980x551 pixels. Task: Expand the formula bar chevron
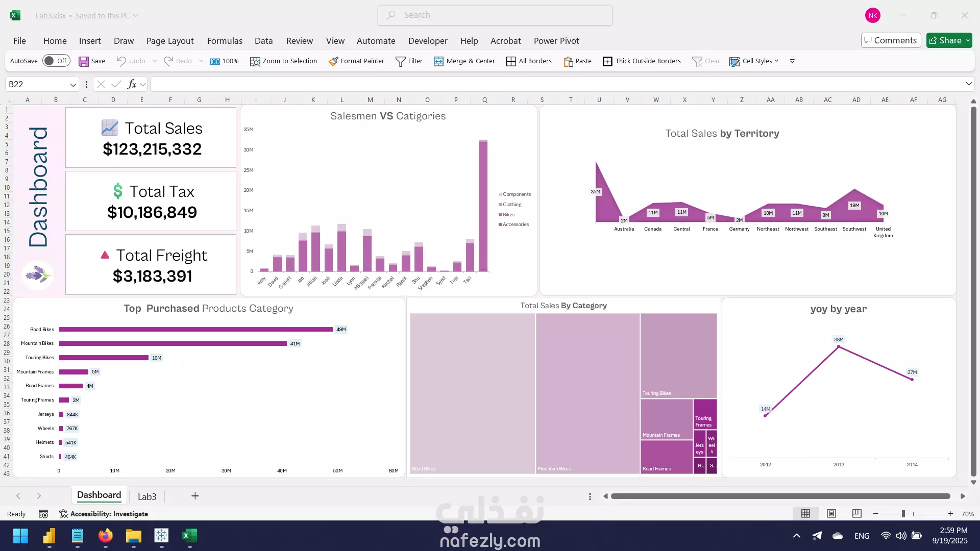coord(968,84)
